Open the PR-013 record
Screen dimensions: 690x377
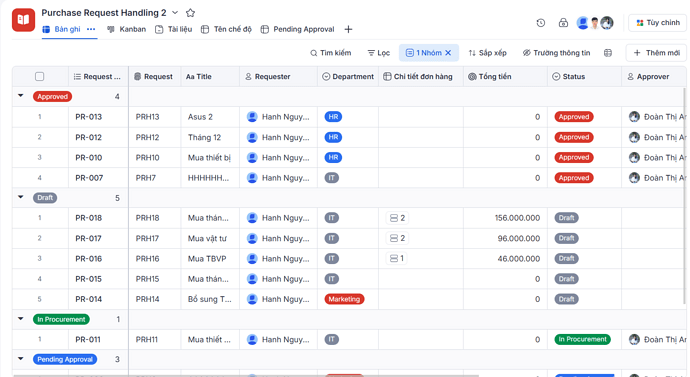tap(88, 117)
